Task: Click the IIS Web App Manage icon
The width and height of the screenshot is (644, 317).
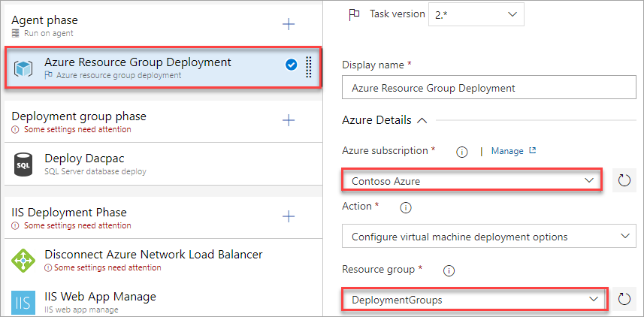Action: point(24,302)
